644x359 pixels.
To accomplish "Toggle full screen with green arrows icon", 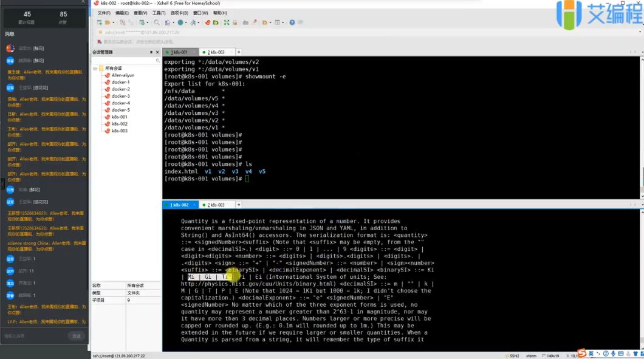I will (226, 22).
